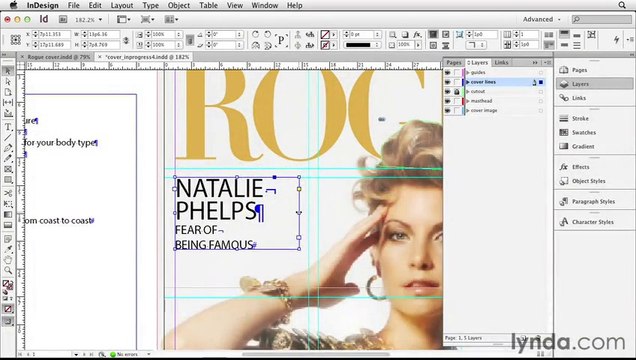Switch to Rogue cover.indd document tab

click(59, 57)
